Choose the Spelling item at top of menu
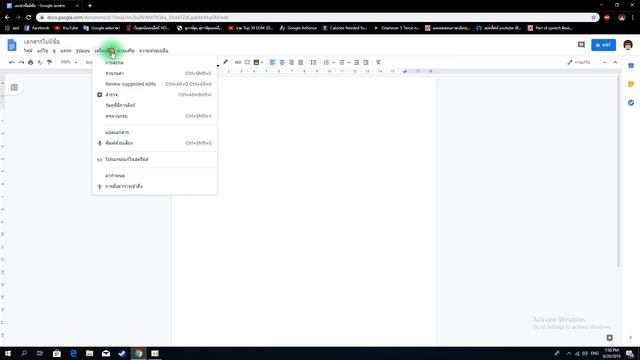 pyautogui.click(x=154, y=62)
